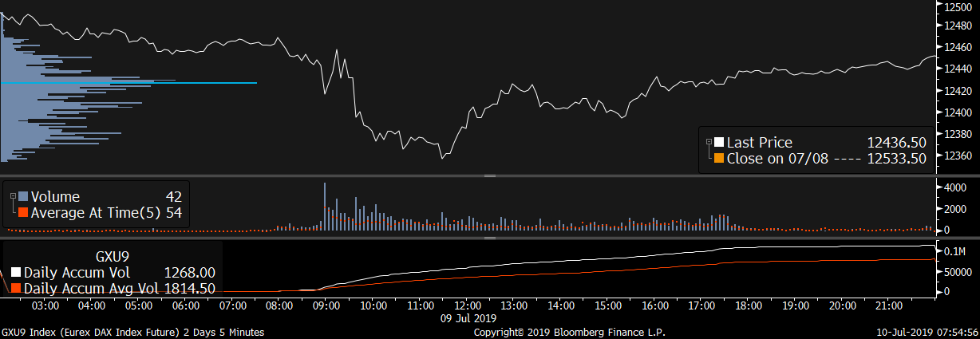Grab the divider handle between volume and accumulation panels
The image size is (980, 339).
(490, 237)
